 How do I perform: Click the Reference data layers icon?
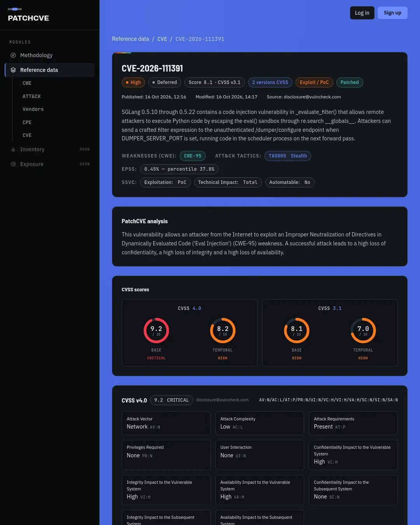13,70
